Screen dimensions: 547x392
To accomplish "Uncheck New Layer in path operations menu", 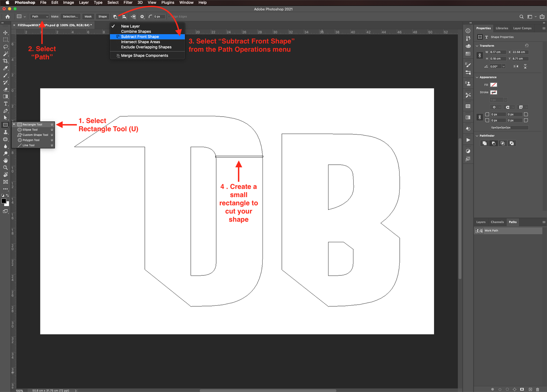I will (130, 26).
